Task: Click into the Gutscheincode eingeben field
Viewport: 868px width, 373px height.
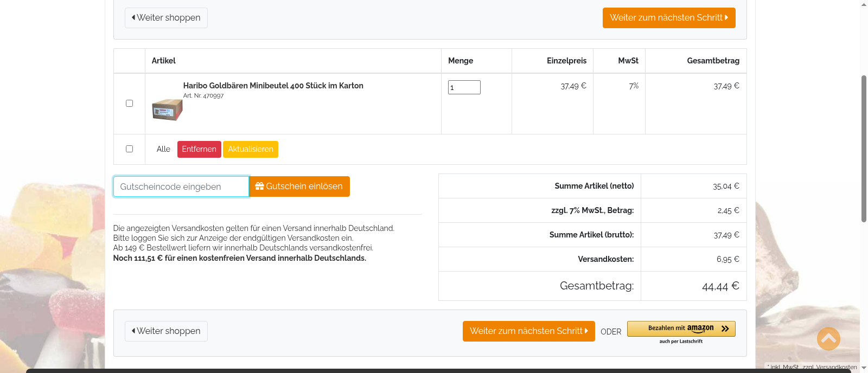Action: pos(181,186)
